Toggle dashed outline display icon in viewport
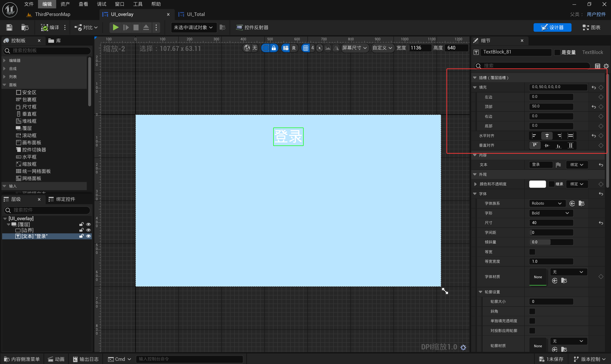Screen dimensions: 611x364 click(x=265, y=48)
